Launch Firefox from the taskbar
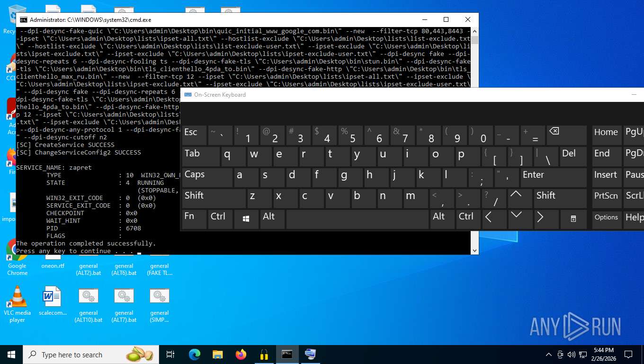Screen dimensions: 644x364 (x=241, y=355)
